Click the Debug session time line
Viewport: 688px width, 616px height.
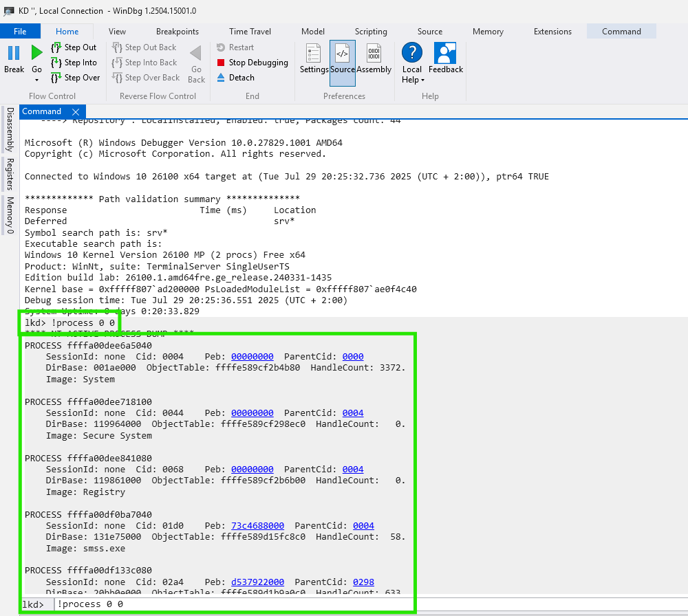point(186,300)
